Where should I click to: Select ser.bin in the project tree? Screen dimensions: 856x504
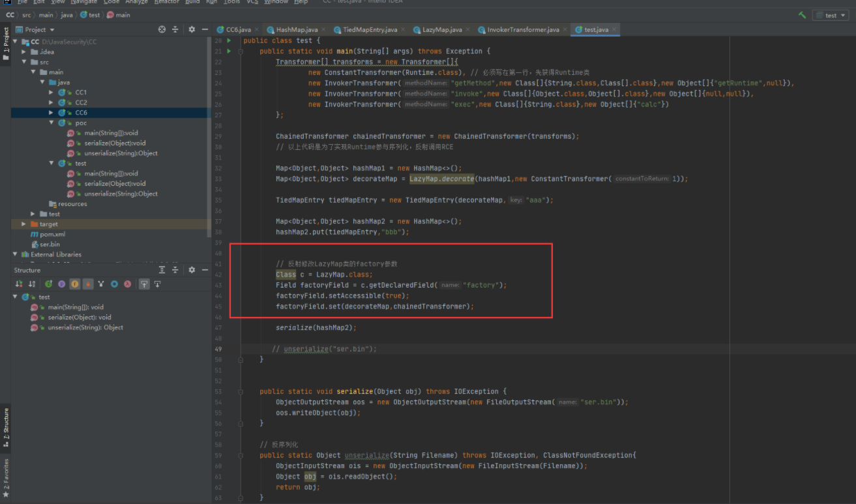(x=44, y=245)
